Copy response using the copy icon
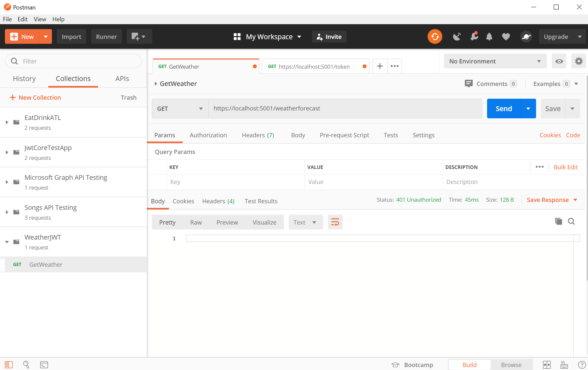588x370 pixels. (559, 222)
